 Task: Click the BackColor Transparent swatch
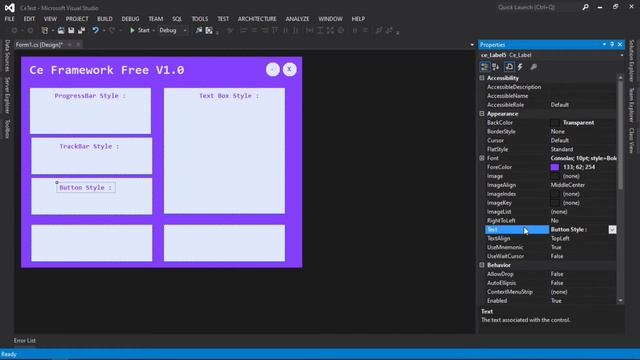click(555, 122)
